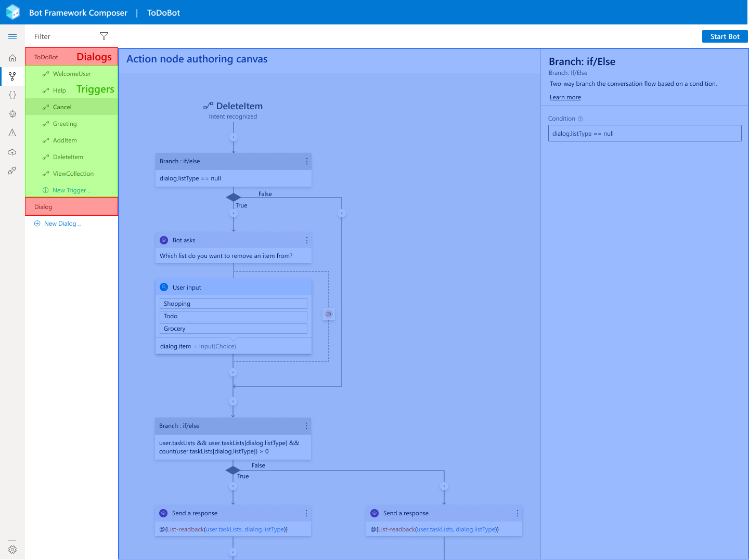This screenshot has height=560, width=749.
Task: Open the Design flow page icon
Action: 12,76
